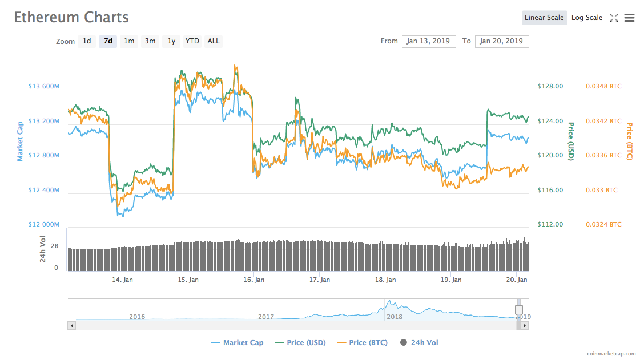
Task: Switch to Log Scale
Action: pyautogui.click(x=586, y=18)
